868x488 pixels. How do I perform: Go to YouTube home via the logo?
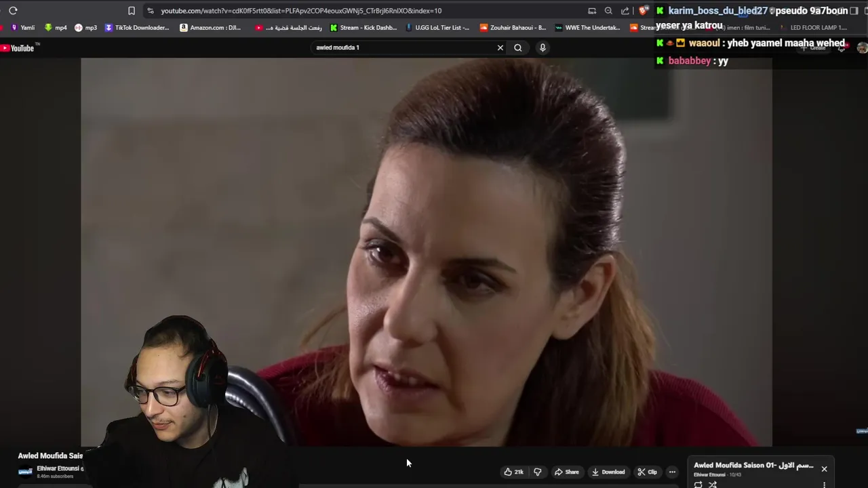[x=18, y=48]
